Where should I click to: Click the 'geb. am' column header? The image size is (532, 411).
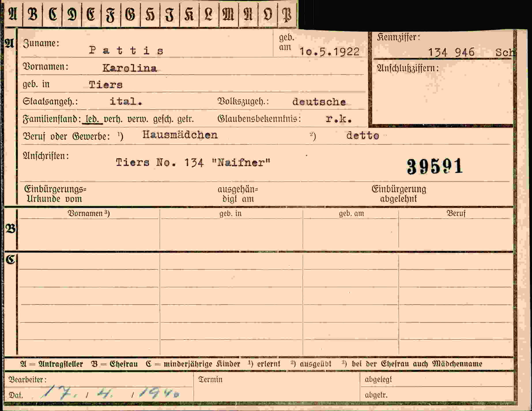click(351, 213)
